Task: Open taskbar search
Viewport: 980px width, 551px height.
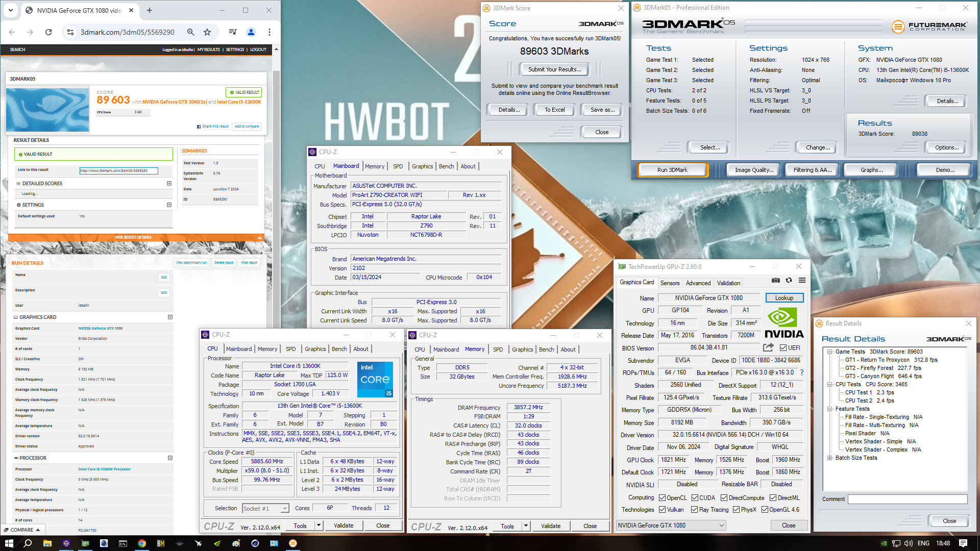Action: tap(28, 543)
